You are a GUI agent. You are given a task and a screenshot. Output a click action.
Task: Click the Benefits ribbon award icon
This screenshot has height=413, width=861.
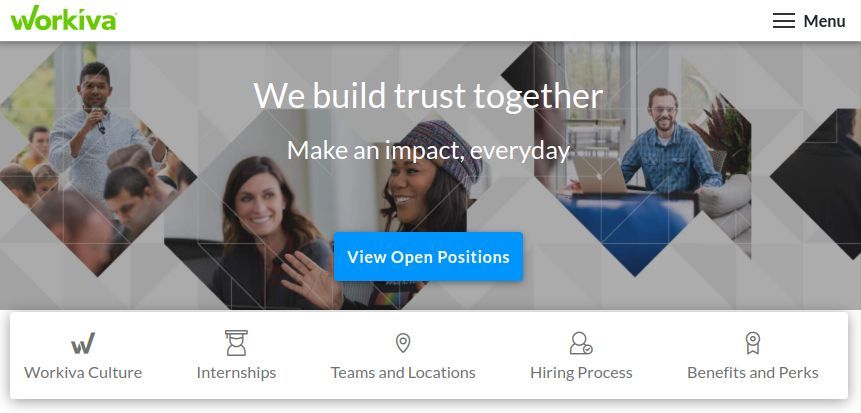pyautogui.click(x=752, y=343)
